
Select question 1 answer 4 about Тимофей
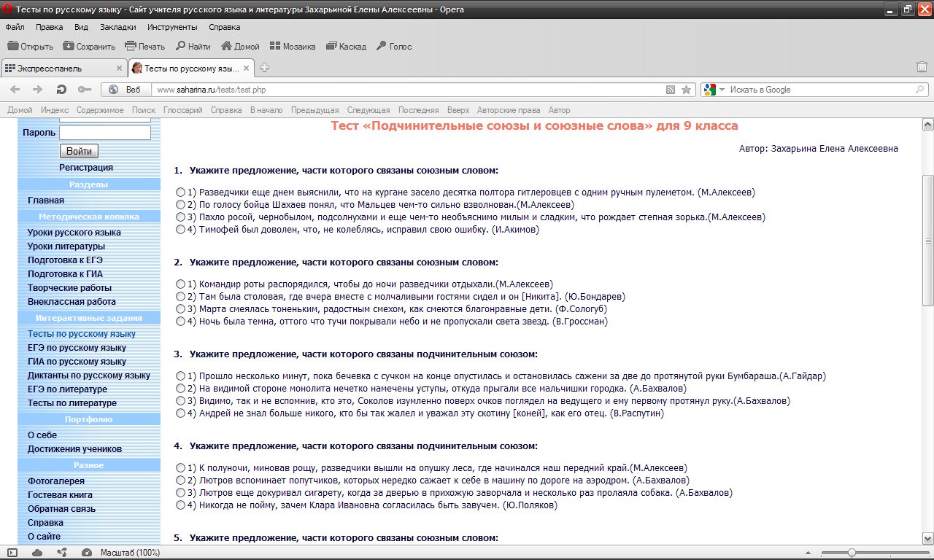pyautogui.click(x=180, y=230)
